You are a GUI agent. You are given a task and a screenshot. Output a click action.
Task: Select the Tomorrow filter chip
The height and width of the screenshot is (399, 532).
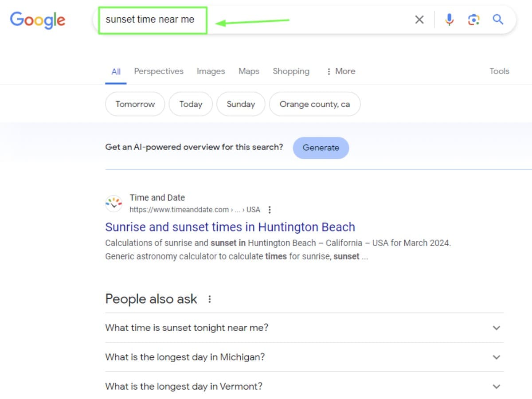(x=135, y=104)
